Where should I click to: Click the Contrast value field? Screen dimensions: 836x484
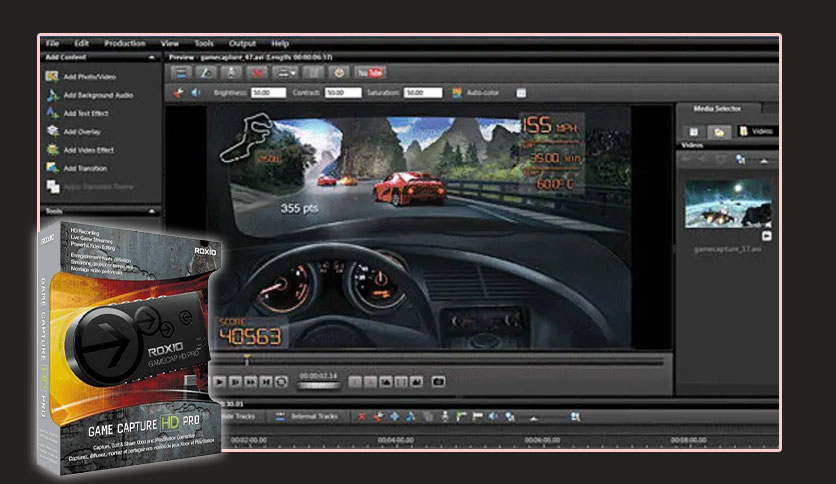[x=343, y=93]
